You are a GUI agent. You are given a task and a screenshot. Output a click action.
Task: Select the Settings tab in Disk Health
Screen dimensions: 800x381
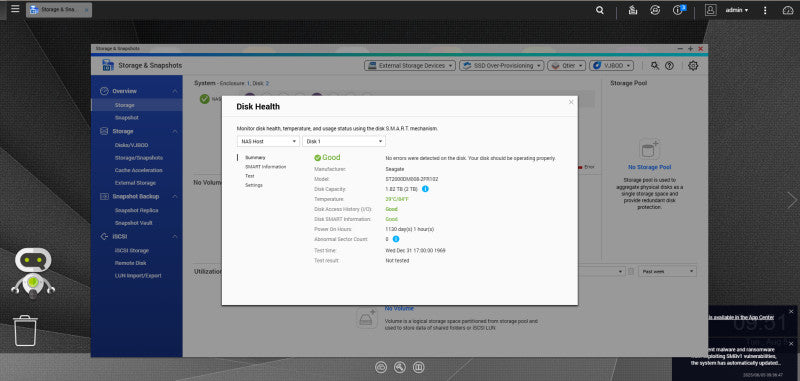click(254, 185)
